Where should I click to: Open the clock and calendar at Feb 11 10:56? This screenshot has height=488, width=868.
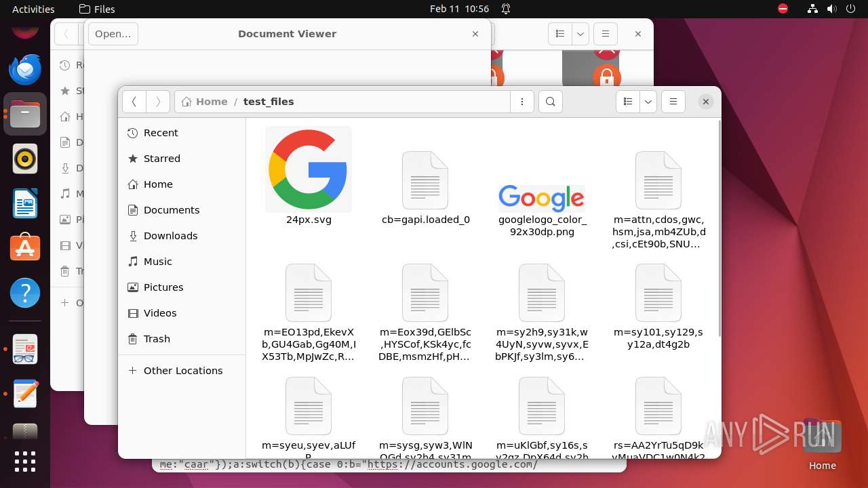click(459, 9)
